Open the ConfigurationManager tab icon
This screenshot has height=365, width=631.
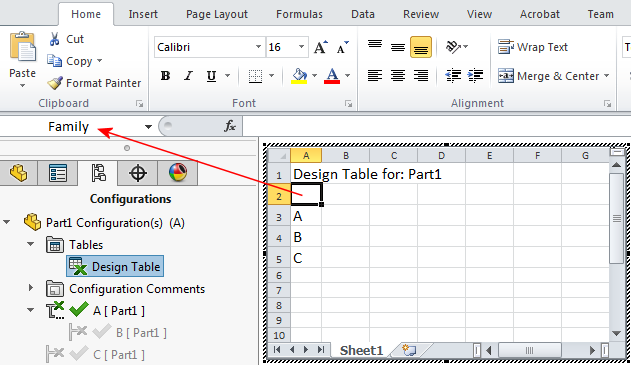click(98, 173)
